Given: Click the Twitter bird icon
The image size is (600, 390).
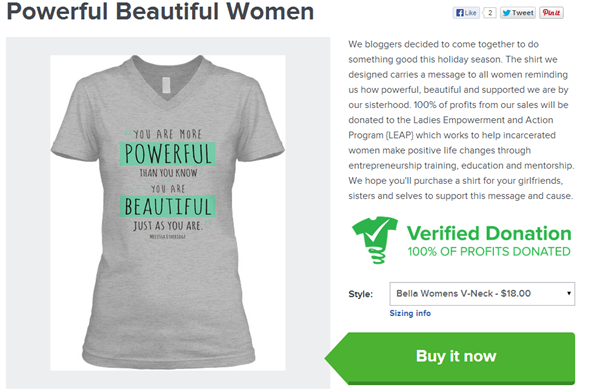Looking at the screenshot, I should 507,13.
